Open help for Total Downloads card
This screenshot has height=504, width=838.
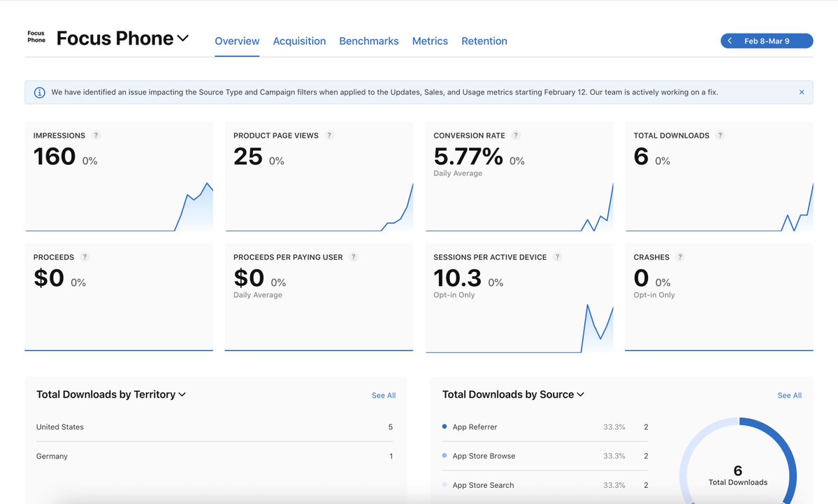720,135
